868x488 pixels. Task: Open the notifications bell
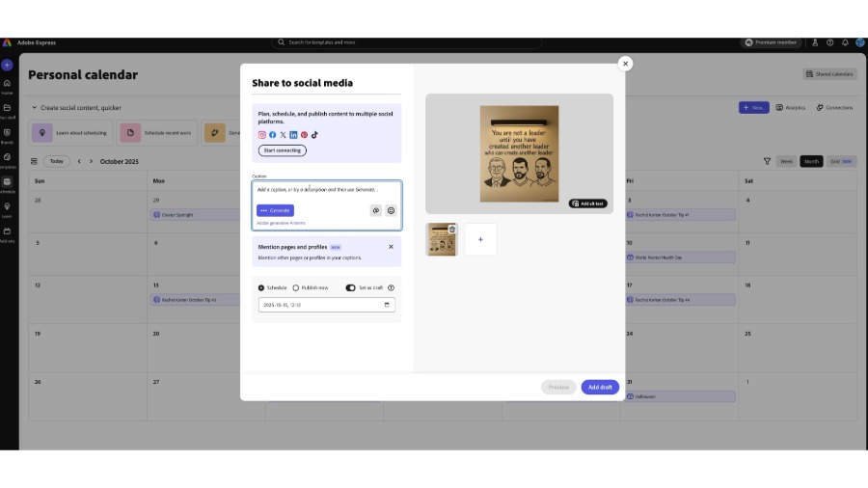coord(845,42)
